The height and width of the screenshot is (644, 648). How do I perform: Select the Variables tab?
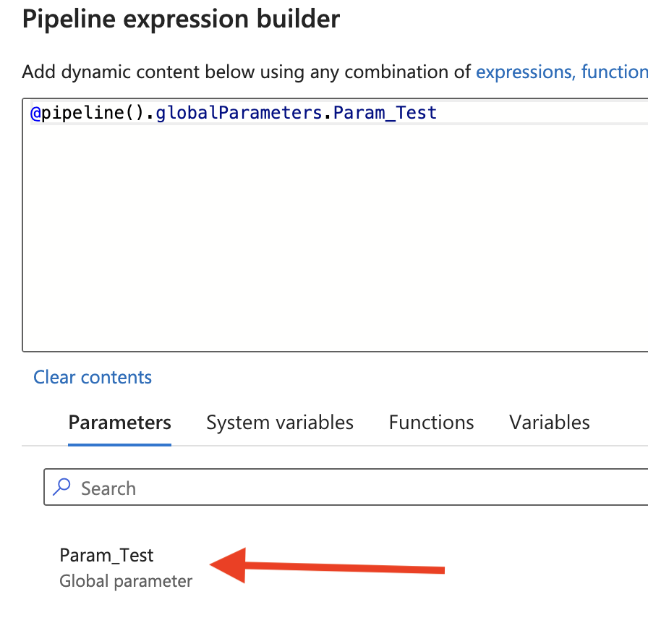click(x=549, y=423)
